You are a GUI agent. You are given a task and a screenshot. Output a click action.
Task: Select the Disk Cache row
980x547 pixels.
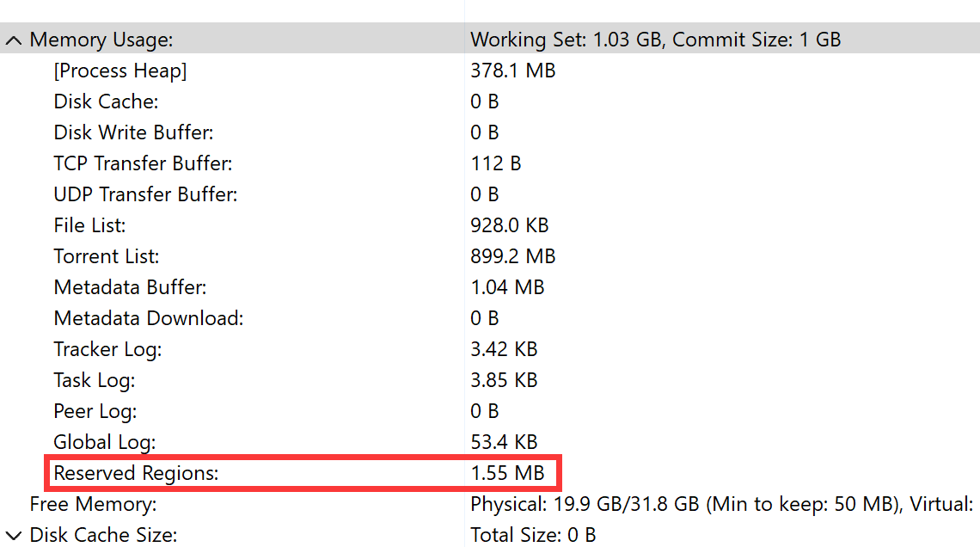490,101
